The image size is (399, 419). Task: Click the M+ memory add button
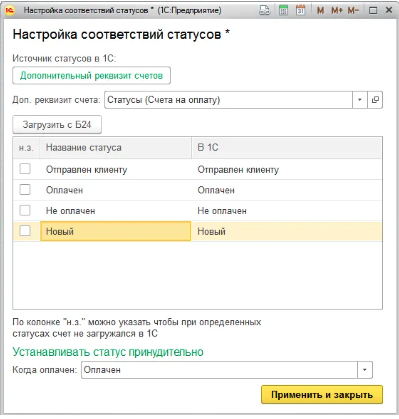337,11
